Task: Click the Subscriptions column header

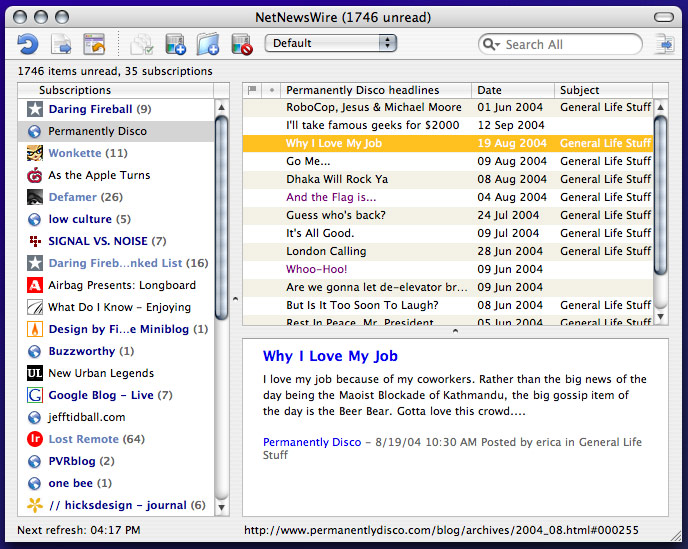Action: (x=116, y=90)
